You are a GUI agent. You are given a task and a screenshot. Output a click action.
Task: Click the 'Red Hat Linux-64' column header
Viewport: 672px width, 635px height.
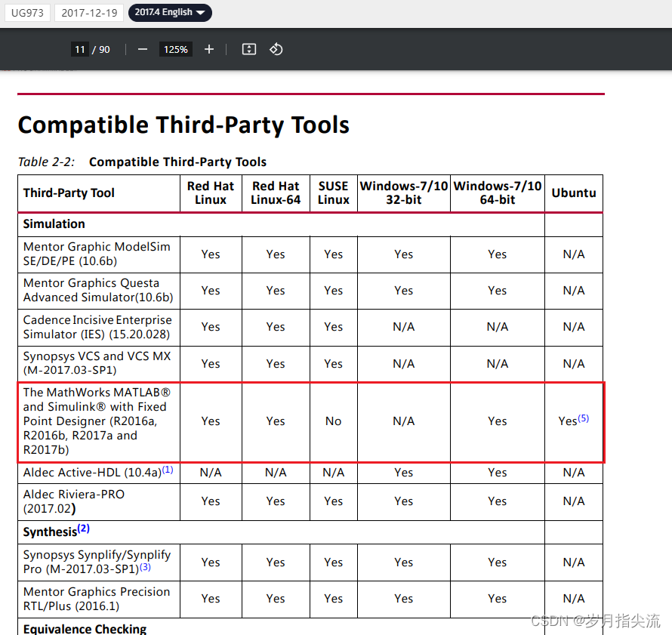click(276, 193)
